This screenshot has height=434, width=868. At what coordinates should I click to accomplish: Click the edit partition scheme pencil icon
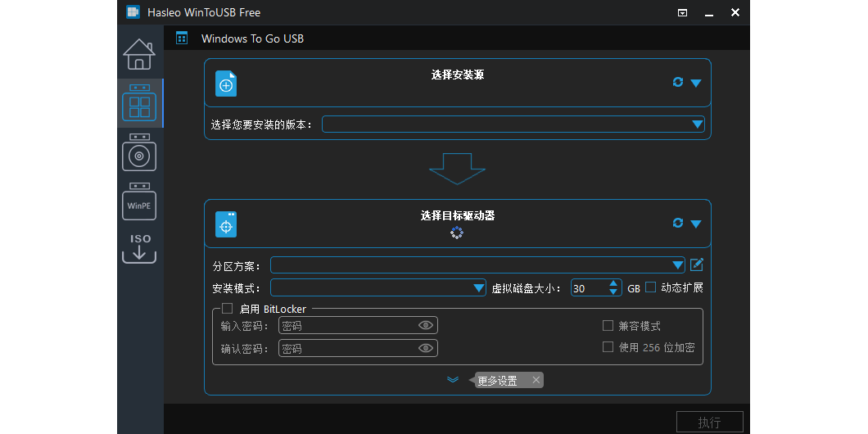697,264
